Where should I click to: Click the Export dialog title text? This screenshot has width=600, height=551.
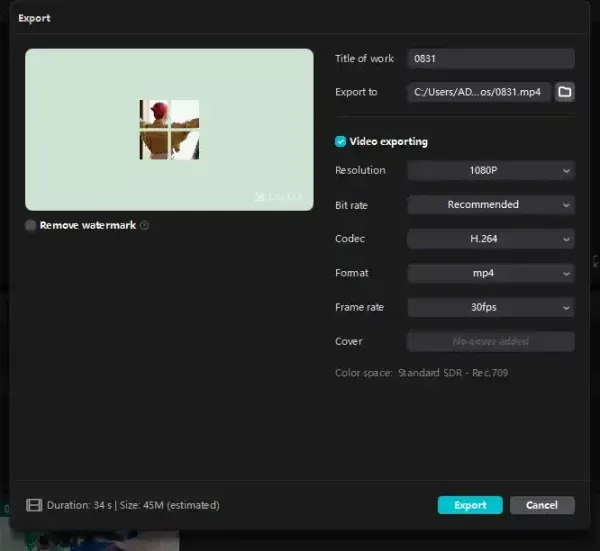pyautogui.click(x=34, y=18)
